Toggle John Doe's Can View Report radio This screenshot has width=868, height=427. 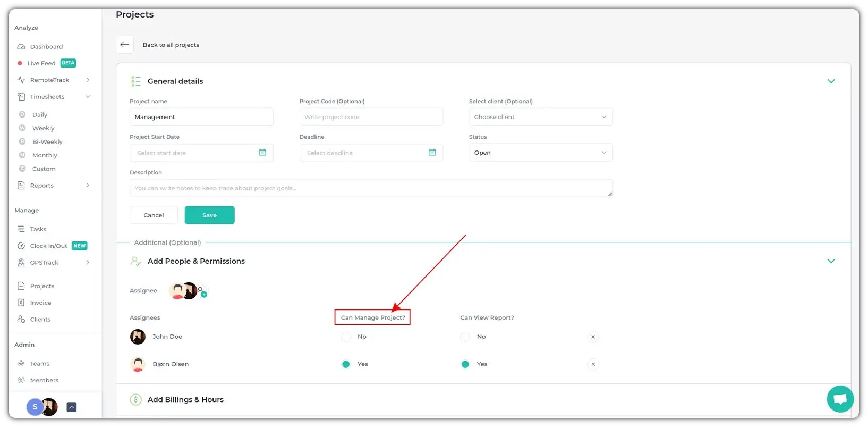[465, 337]
